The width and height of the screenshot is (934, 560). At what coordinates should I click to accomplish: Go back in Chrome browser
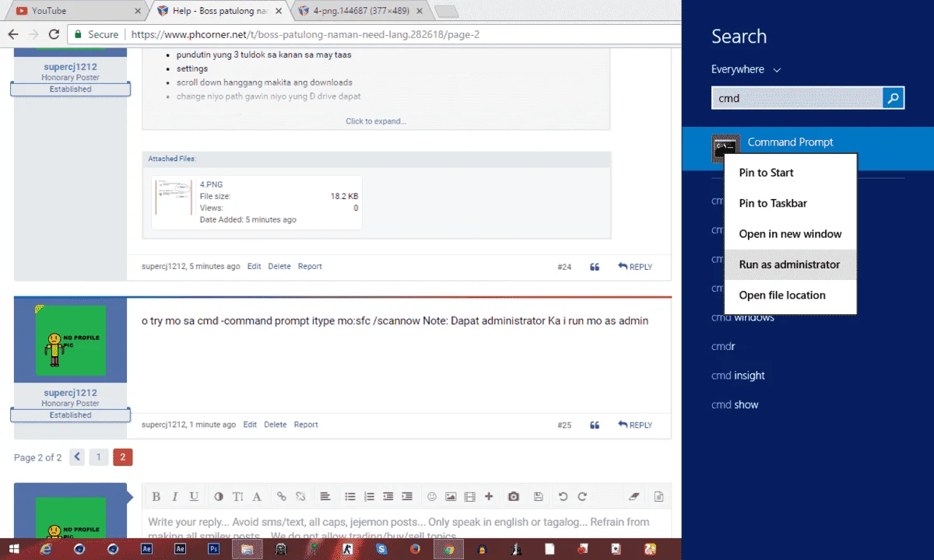click(13, 34)
